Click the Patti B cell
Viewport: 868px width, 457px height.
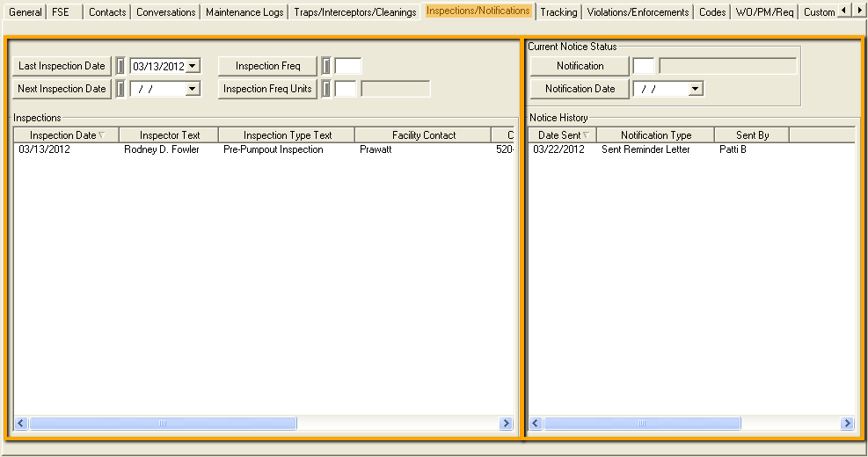(733, 149)
